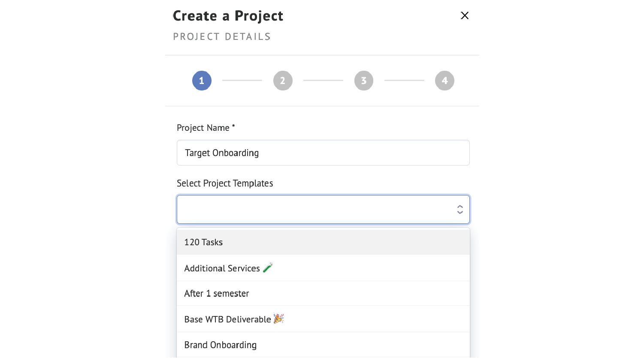Click the Create a Project heading
Screen dimensions: 644x358
coord(228,16)
